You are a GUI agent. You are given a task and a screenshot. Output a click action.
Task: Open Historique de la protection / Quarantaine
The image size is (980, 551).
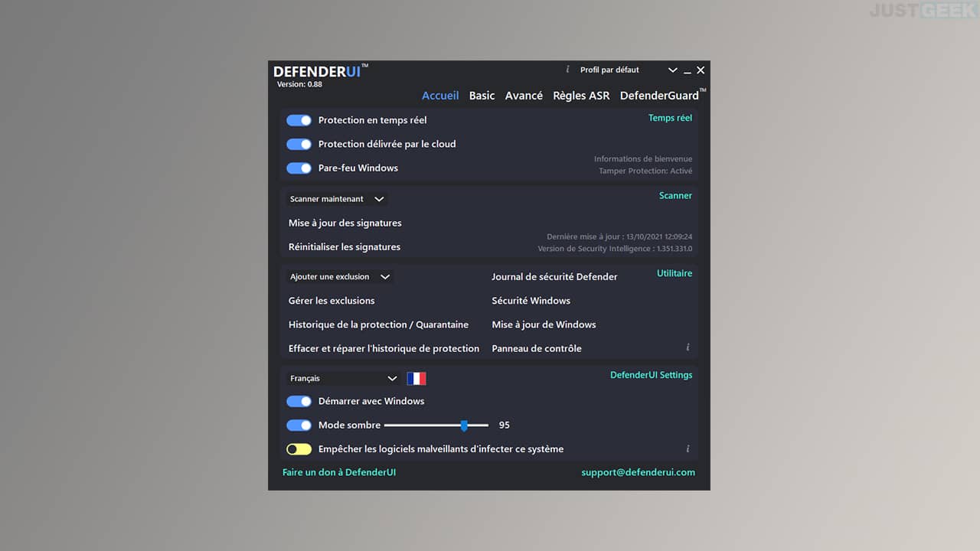pyautogui.click(x=378, y=324)
